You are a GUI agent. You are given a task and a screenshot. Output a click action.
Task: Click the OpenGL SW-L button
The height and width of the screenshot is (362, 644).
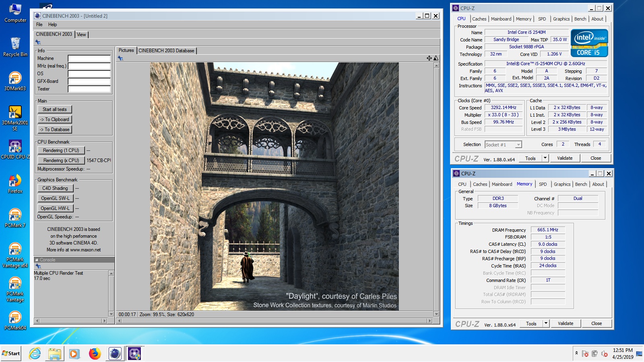pos(56,198)
